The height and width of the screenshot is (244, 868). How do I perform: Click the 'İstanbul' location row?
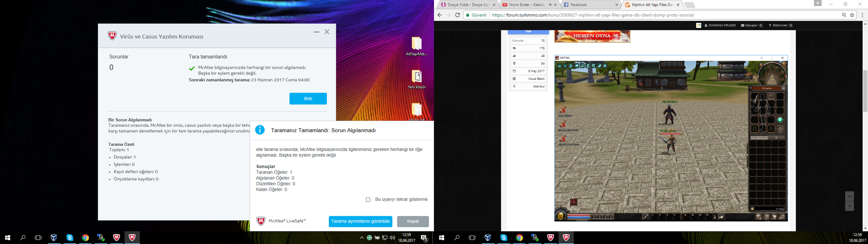pyautogui.click(x=528, y=86)
